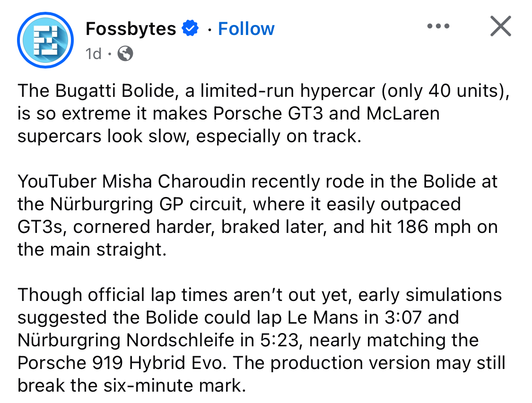Image resolution: width=532 pixels, height=403 pixels.
Task: Click the Fossbytes page name
Action: (x=131, y=29)
